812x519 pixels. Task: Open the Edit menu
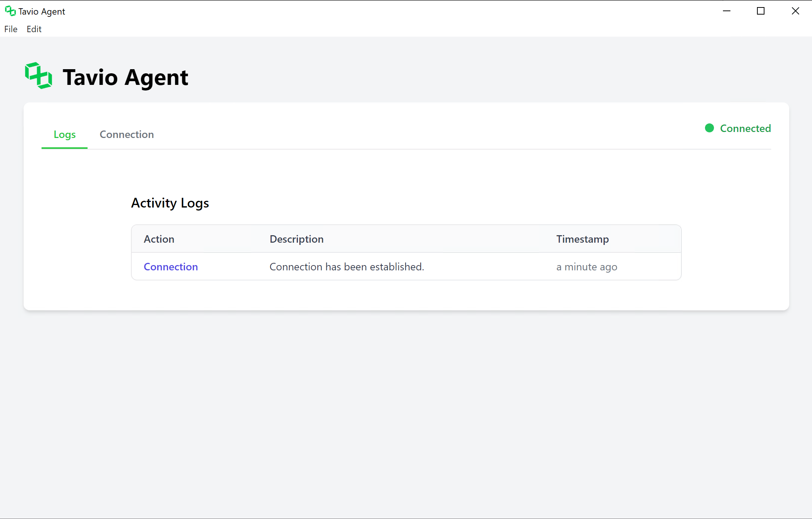34,29
